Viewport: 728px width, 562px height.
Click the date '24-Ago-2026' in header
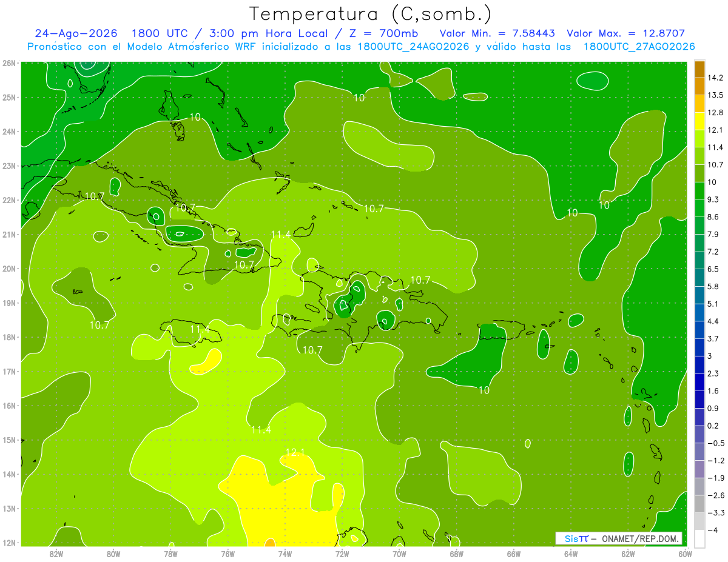coord(75,33)
